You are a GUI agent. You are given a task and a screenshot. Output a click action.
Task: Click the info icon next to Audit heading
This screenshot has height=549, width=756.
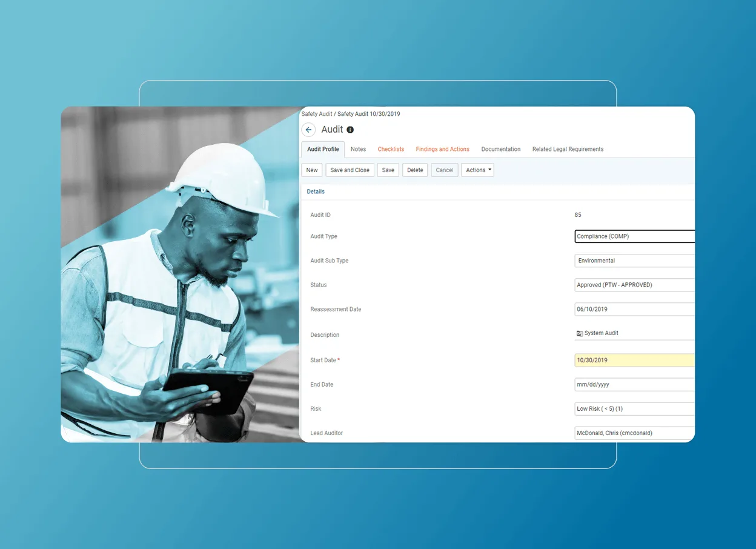tap(350, 129)
